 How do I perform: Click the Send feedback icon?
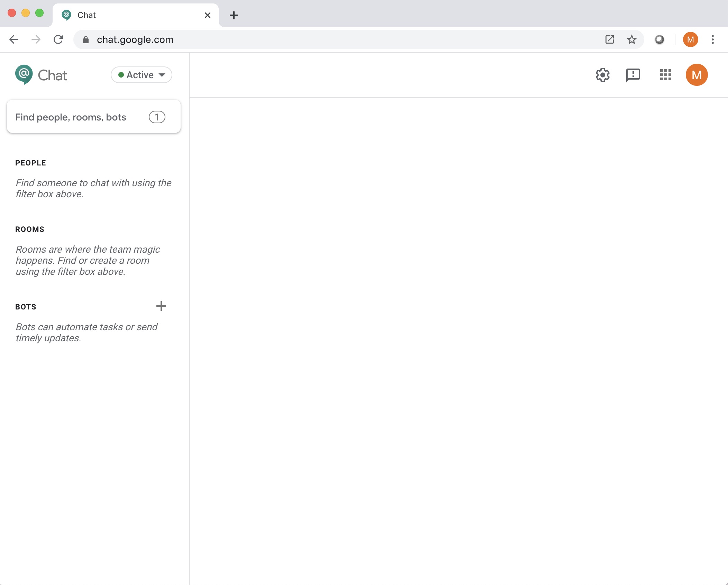coord(633,75)
